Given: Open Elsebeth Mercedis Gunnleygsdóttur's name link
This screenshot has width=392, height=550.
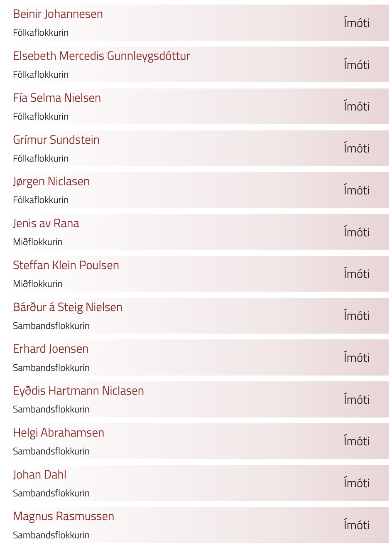Looking at the screenshot, I should click(101, 56).
